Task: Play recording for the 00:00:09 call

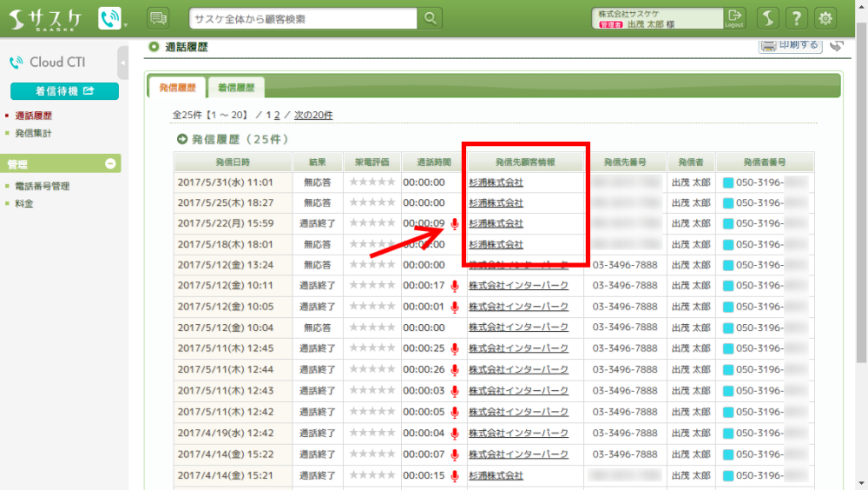Action: [x=454, y=224]
